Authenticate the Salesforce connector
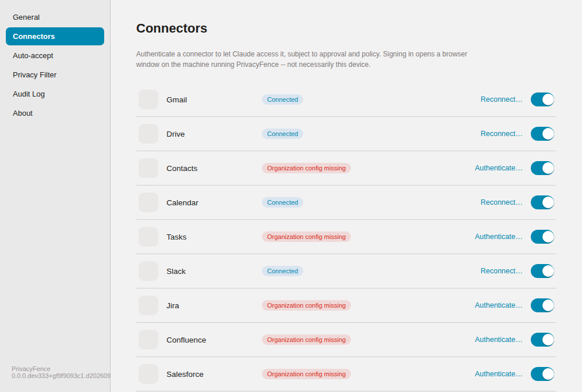 pos(499,374)
